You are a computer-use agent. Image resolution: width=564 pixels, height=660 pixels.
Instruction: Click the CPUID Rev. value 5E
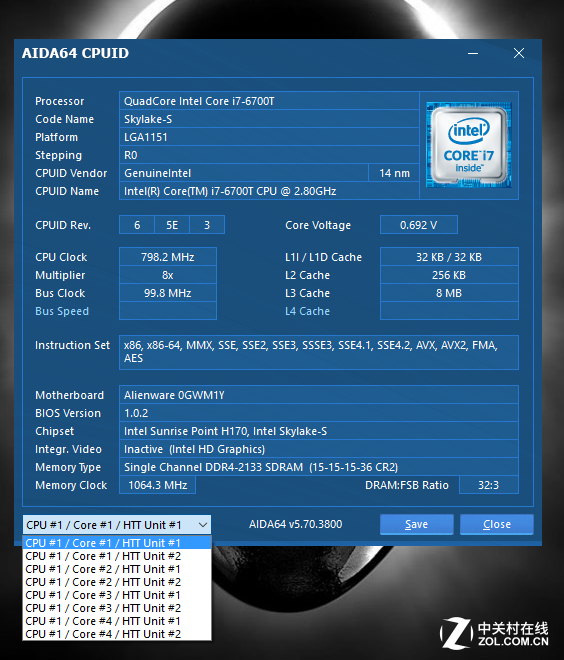coord(172,225)
